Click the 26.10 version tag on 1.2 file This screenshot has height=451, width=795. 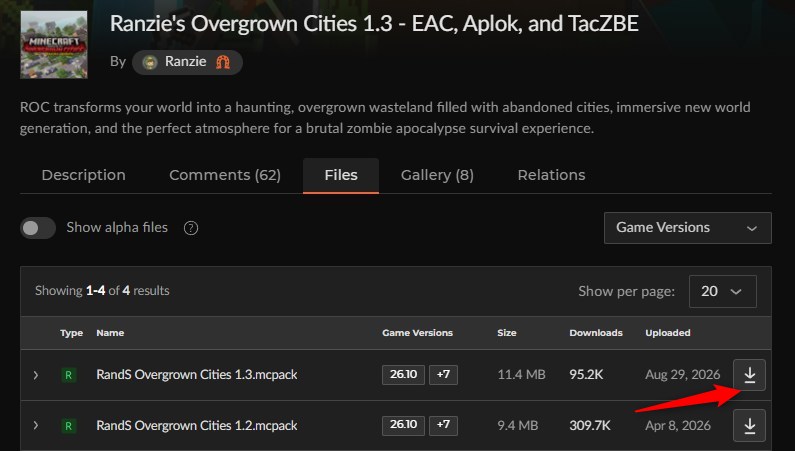point(403,425)
